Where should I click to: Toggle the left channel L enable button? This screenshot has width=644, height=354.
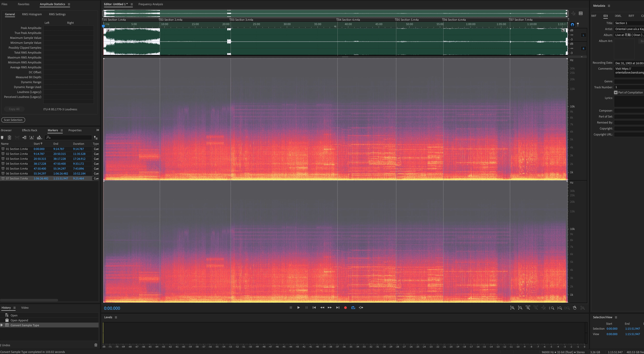tap(583, 35)
